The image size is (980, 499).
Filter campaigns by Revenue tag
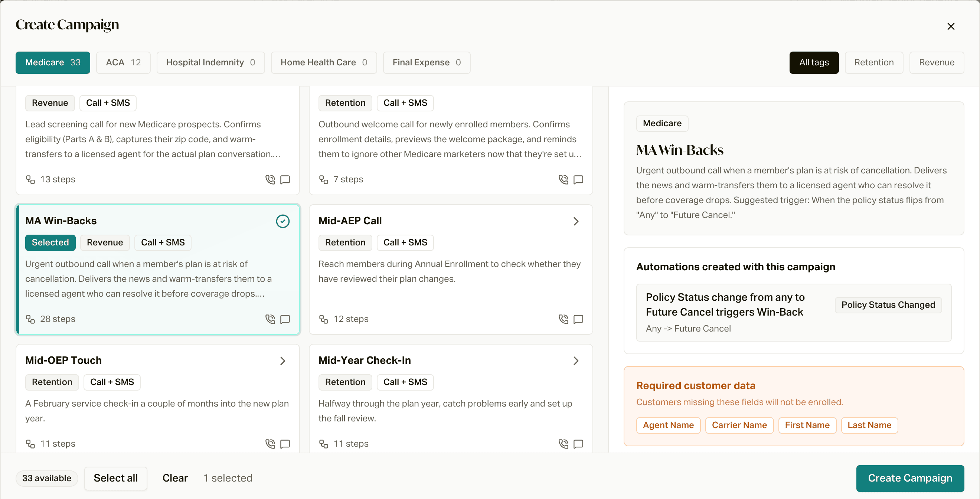tap(937, 62)
